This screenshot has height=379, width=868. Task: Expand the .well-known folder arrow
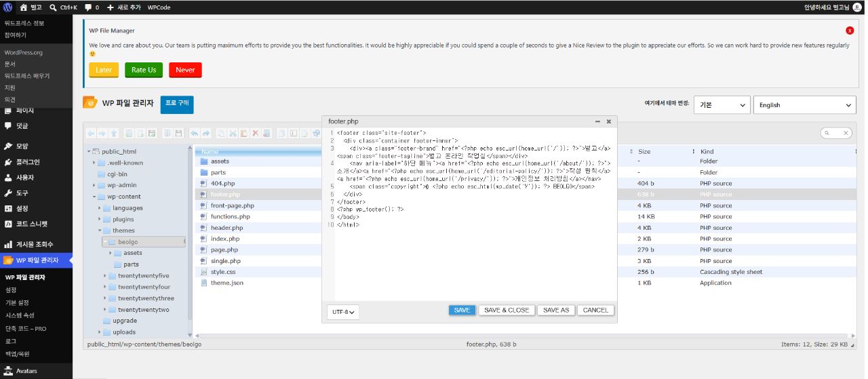coord(94,163)
